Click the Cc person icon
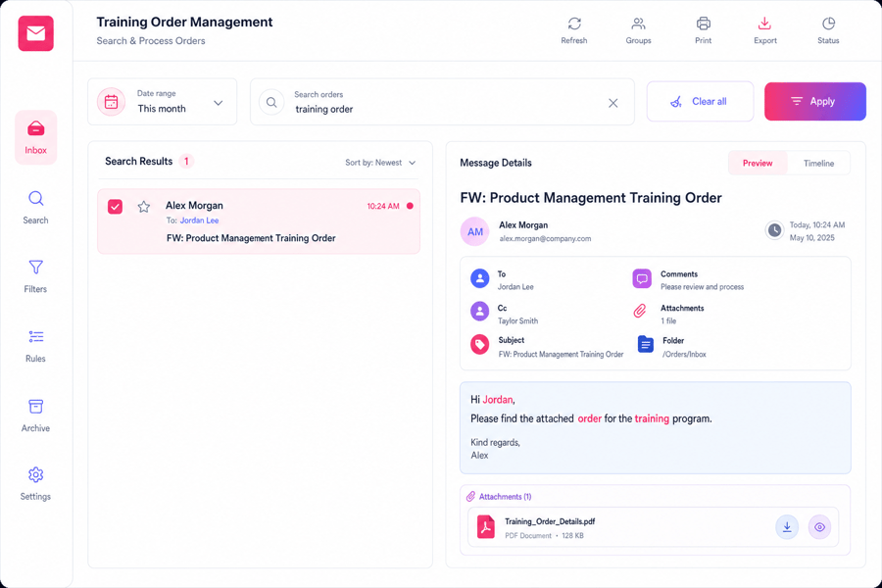 [x=480, y=312]
